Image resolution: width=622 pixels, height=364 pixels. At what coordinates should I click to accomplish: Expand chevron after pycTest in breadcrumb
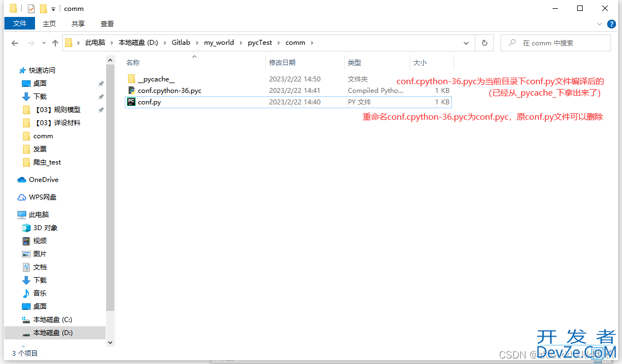coord(278,43)
